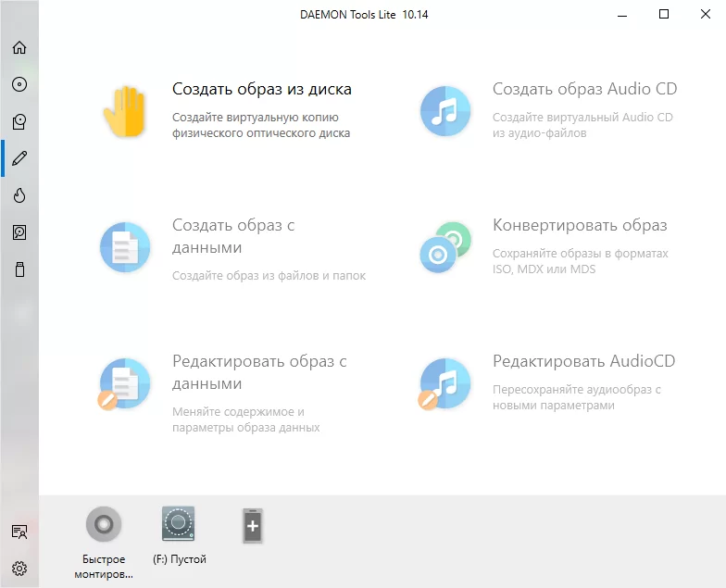Click the '(F:) Пустой' drive label
This screenshot has height=588, width=726.
click(x=180, y=559)
